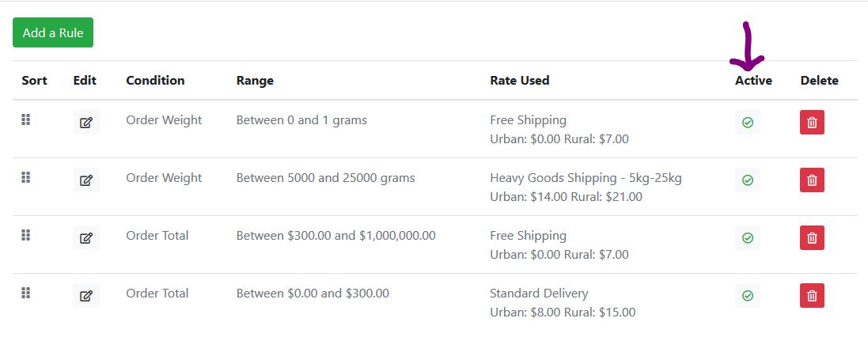The height and width of the screenshot is (341, 868).
Task: Click the Condition column header
Action: (155, 80)
